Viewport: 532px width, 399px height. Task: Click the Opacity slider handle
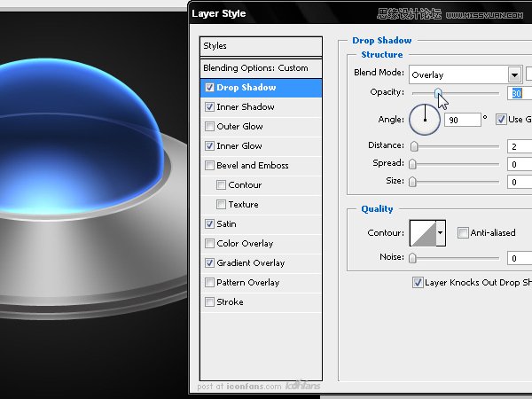[x=438, y=93]
